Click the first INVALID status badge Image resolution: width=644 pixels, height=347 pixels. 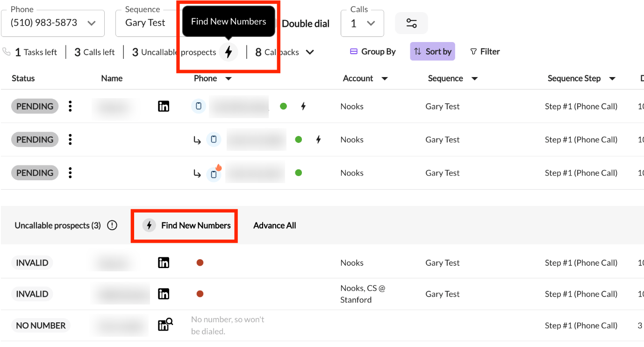(32, 262)
